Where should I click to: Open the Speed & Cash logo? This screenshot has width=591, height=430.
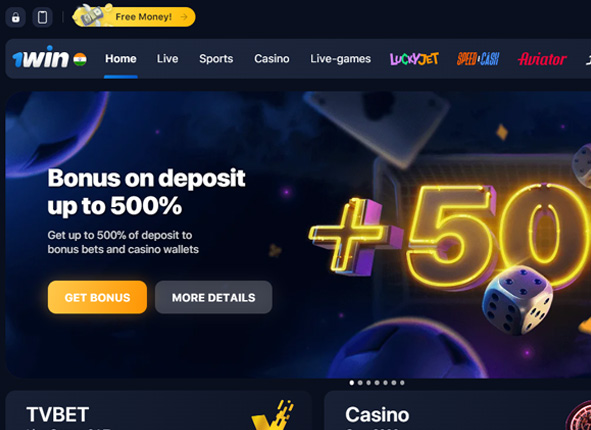click(478, 59)
